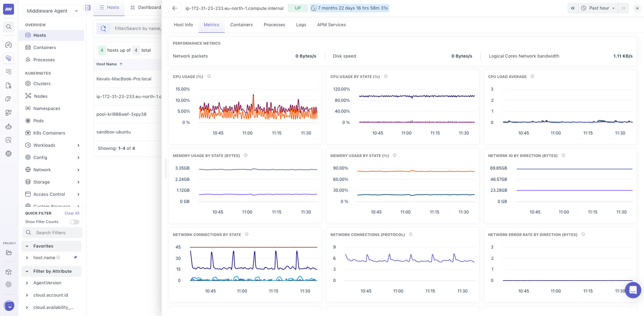
Task: Click Network IO By Direction info icon
Action: pos(564,155)
